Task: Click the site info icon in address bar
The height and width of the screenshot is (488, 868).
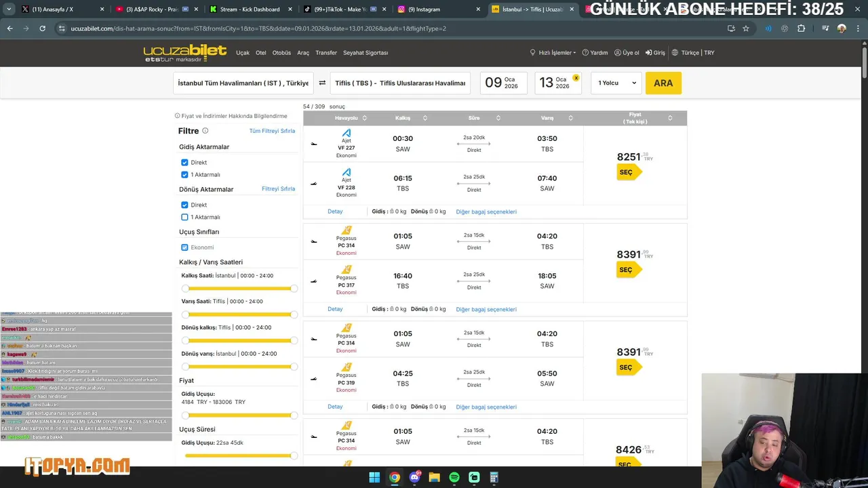Action: pos(62,28)
